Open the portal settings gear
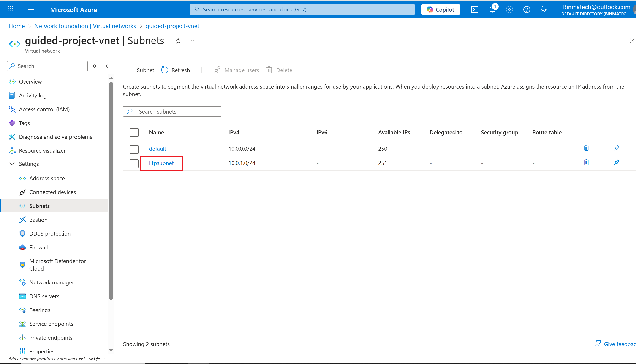This screenshot has height=364, width=636. [509, 9]
